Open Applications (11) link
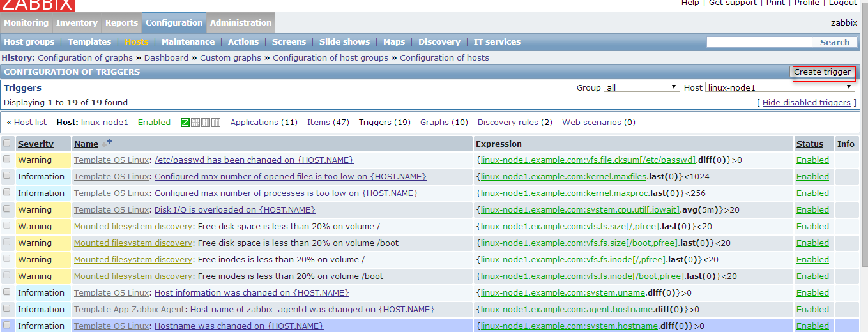 click(x=254, y=123)
